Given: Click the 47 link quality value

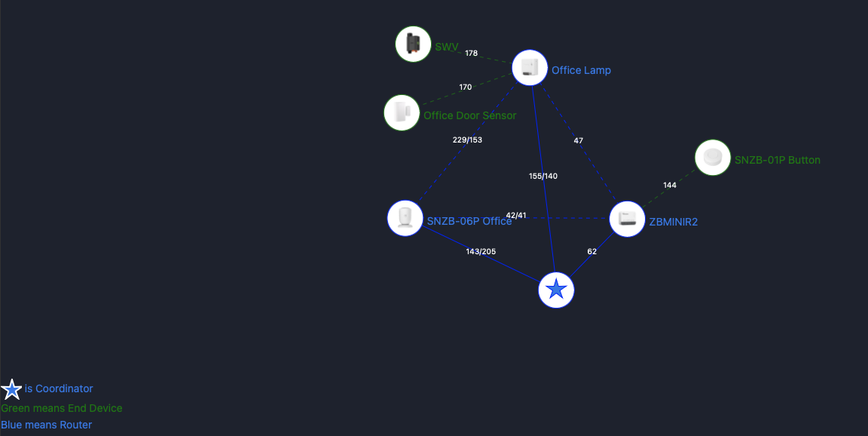Looking at the screenshot, I should point(579,141).
